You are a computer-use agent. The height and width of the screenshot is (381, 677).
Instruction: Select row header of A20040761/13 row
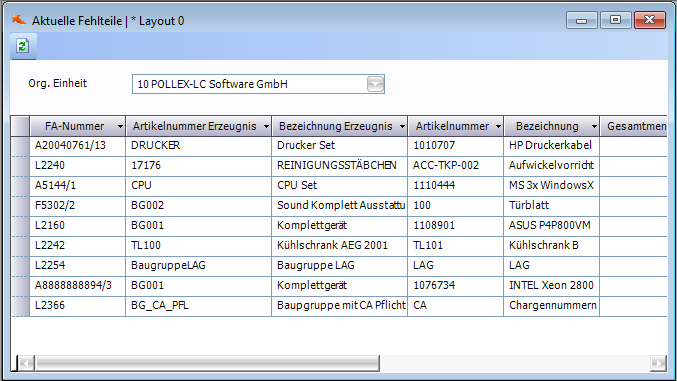click(20, 146)
